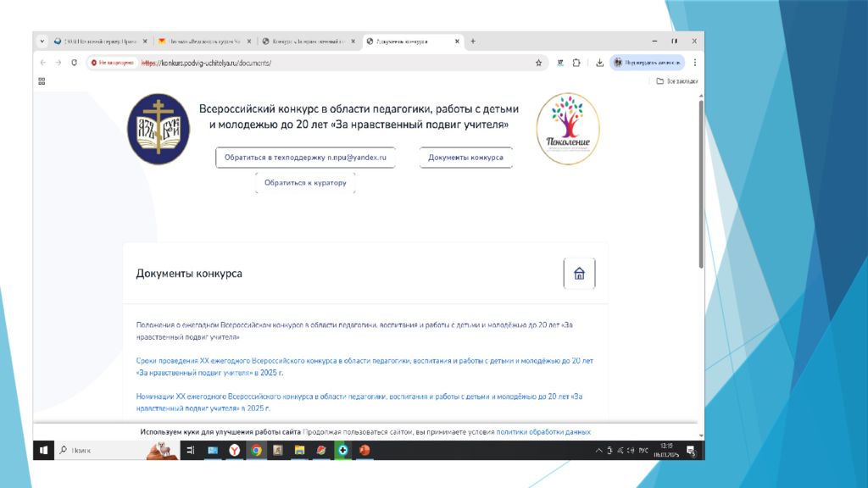Click the Поколение tree logo
This screenshot has width=868, height=488.
point(567,129)
